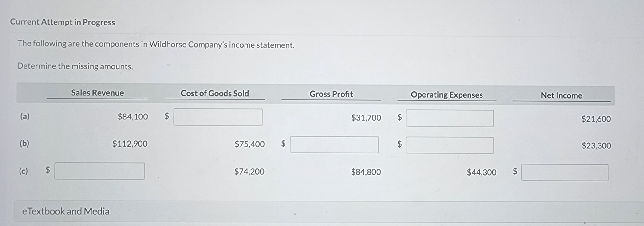Select the Gross Profit column header
The image size is (644, 226).
coord(331,94)
